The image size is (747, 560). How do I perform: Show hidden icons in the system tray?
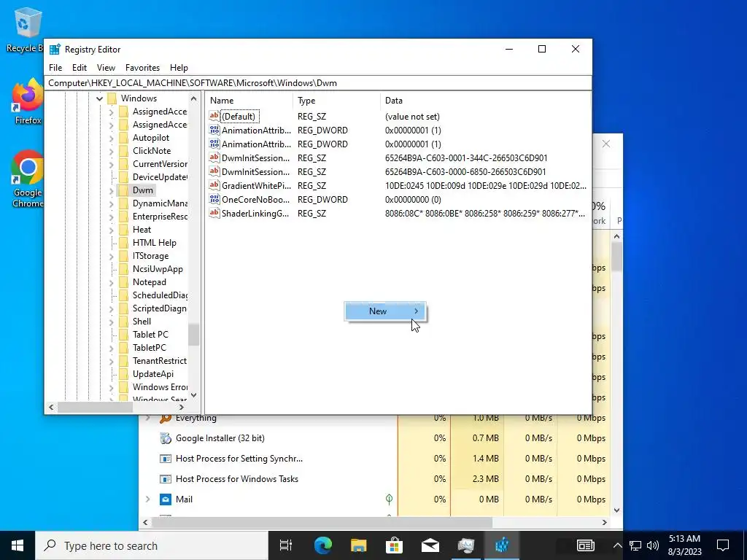617,545
